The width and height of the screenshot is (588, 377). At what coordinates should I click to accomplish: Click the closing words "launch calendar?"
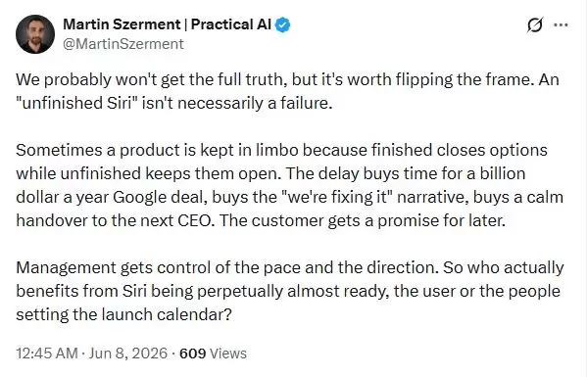click(x=167, y=314)
